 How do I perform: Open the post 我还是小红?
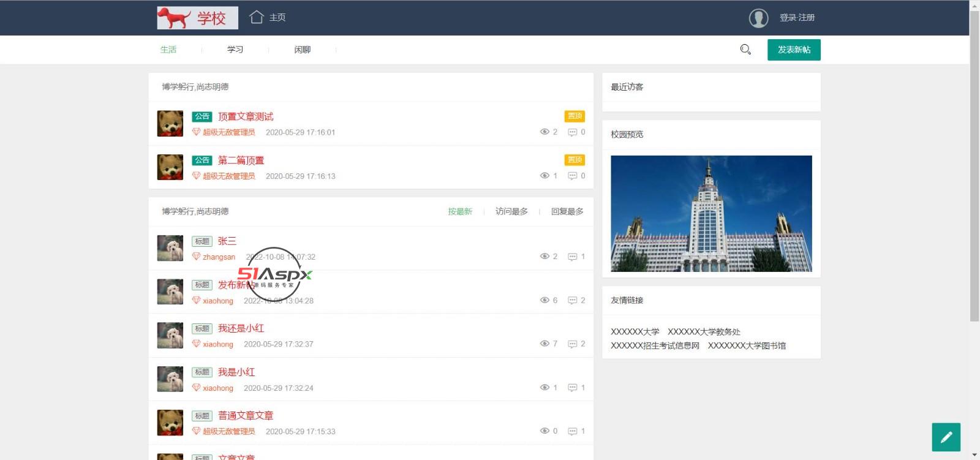[241, 328]
